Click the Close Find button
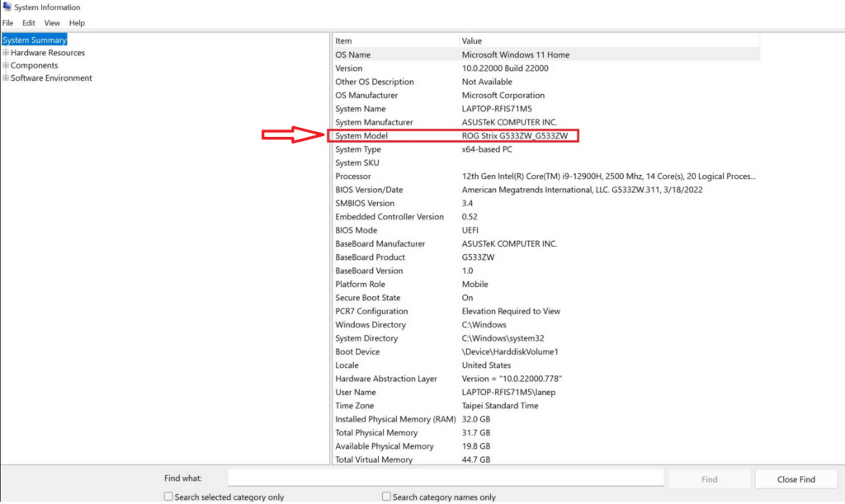Viewport: 845px width, 504px height. 796,478
